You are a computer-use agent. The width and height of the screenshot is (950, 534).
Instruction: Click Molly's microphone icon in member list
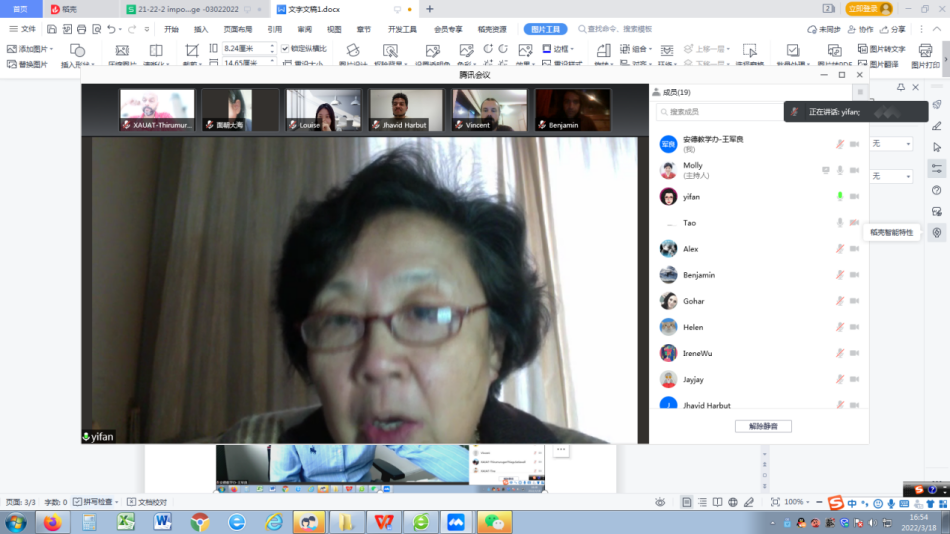[840, 170]
